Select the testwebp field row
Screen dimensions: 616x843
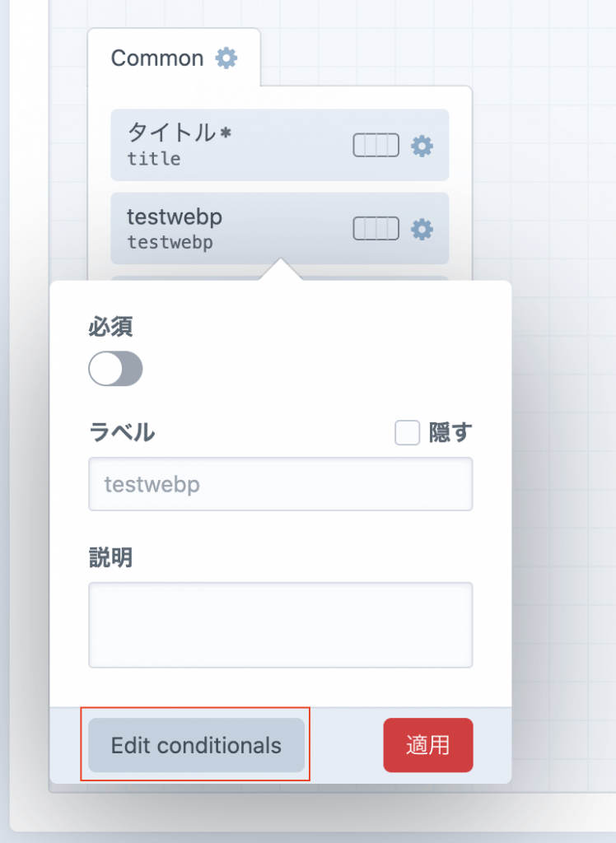click(x=247, y=229)
